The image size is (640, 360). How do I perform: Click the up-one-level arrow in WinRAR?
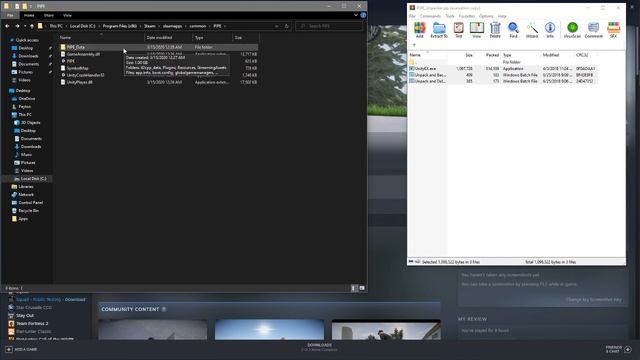[x=414, y=45]
